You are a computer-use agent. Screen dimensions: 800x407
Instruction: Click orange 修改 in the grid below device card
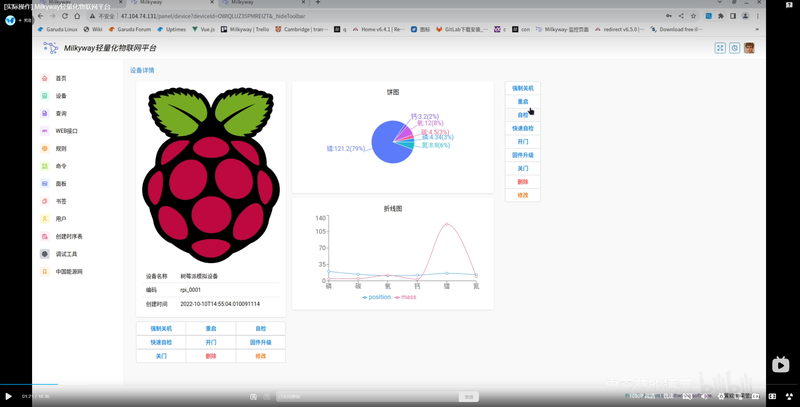pyautogui.click(x=261, y=356)
